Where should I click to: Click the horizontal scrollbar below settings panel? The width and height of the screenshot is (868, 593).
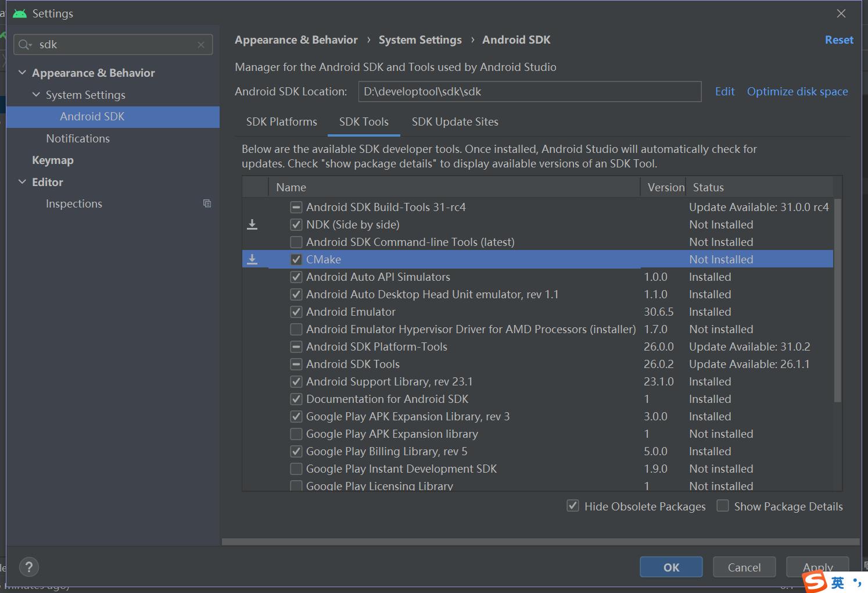540,541
